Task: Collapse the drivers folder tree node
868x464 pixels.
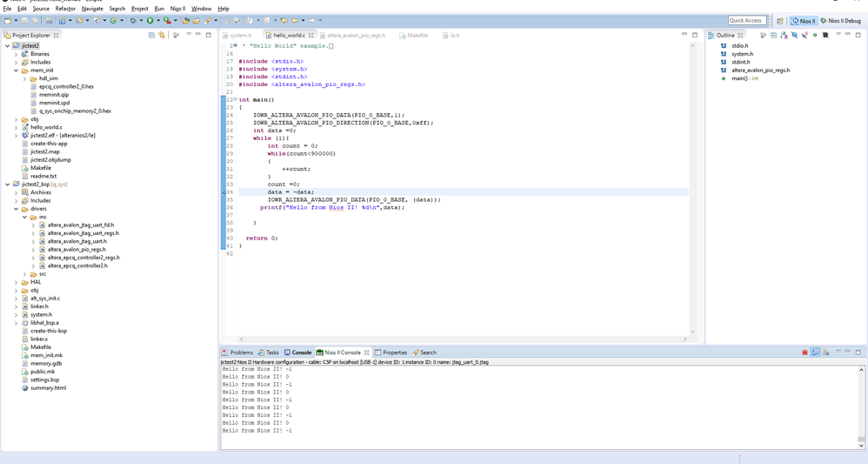Action: 16,209
